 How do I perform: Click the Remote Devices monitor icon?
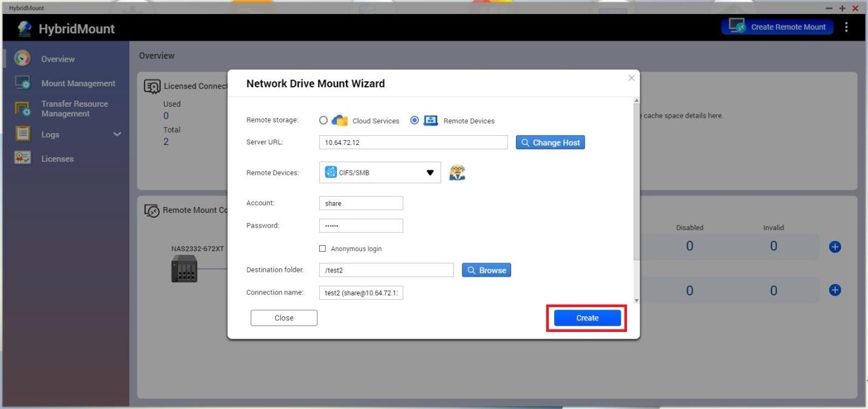[x=431, y=120]
